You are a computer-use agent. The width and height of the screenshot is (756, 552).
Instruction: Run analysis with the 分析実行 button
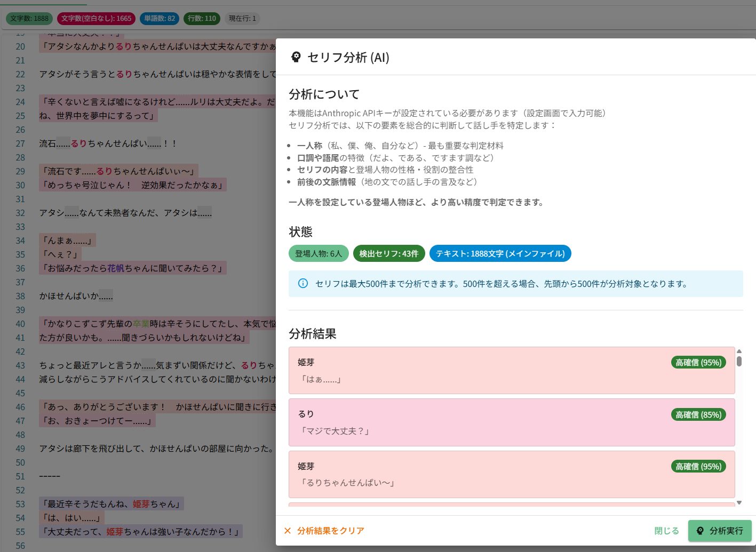(x=720, y=531)
